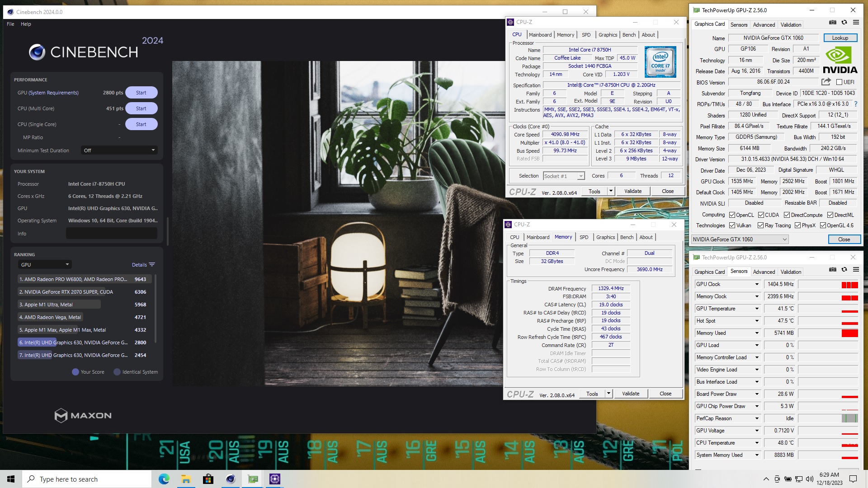Open the notification center icon in system tray
868x488 pixels.
click(x=853, y=479)
